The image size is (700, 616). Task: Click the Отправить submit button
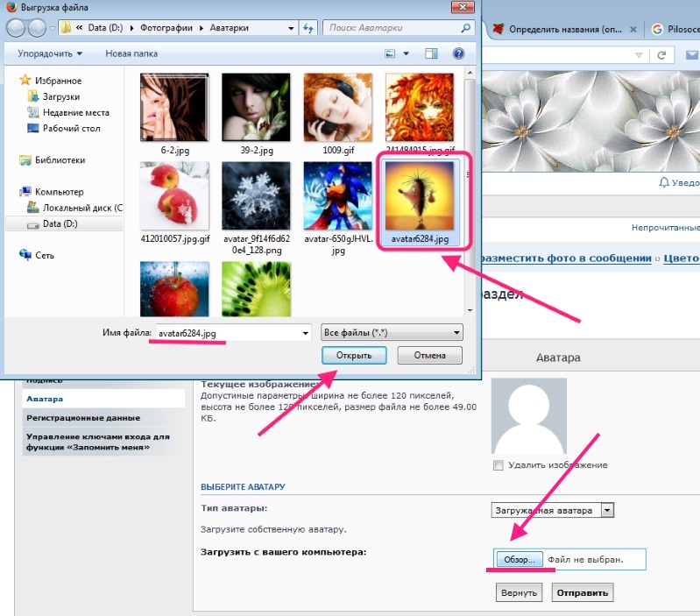point(582,592)
